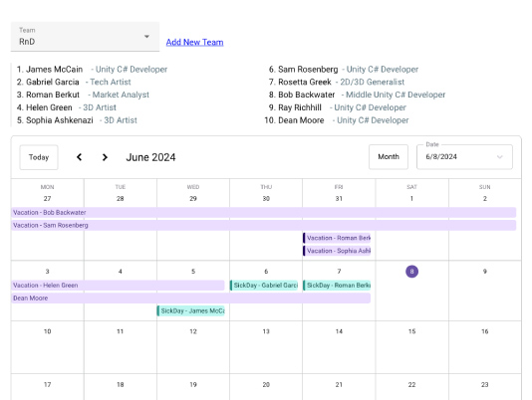Open SickDay - Roman Berkut event on day 7
This screenshot has width=532, height=400.
[337, 286]
